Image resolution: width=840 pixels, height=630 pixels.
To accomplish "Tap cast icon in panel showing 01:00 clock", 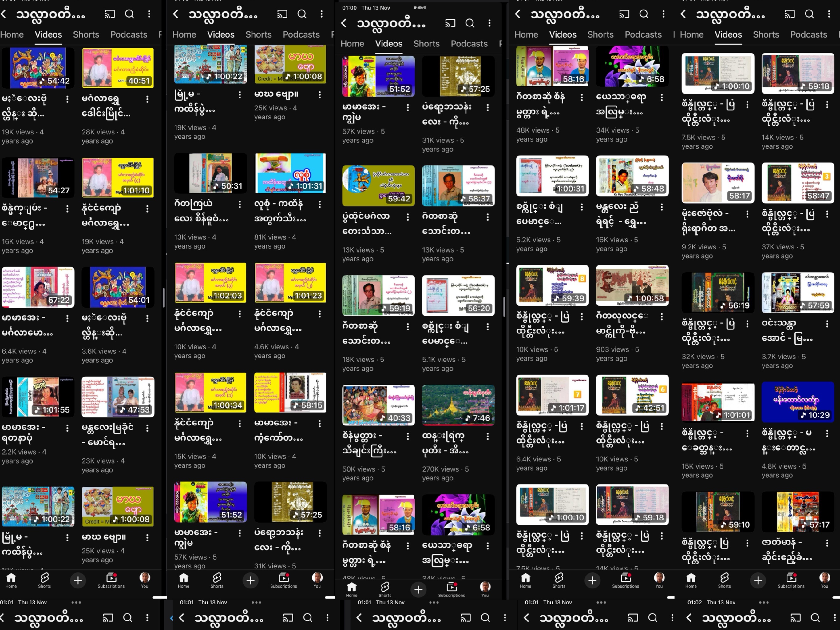I will (450, 23).
